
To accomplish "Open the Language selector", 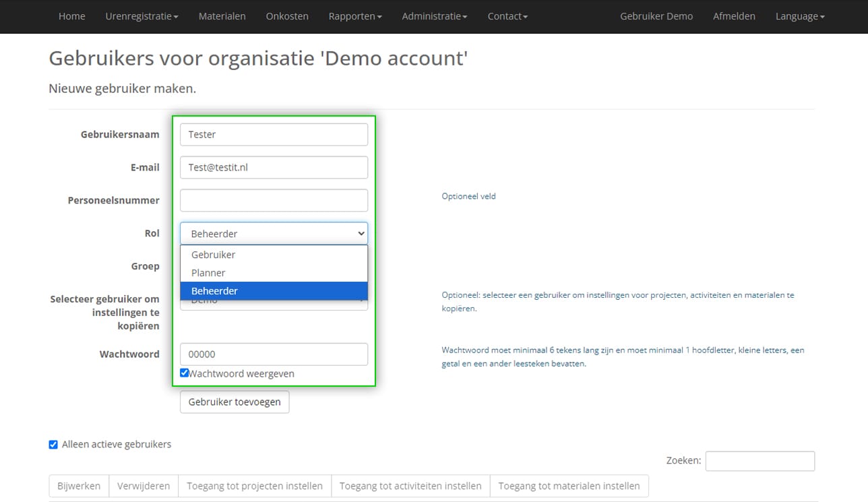I will [x=799, y=16].
